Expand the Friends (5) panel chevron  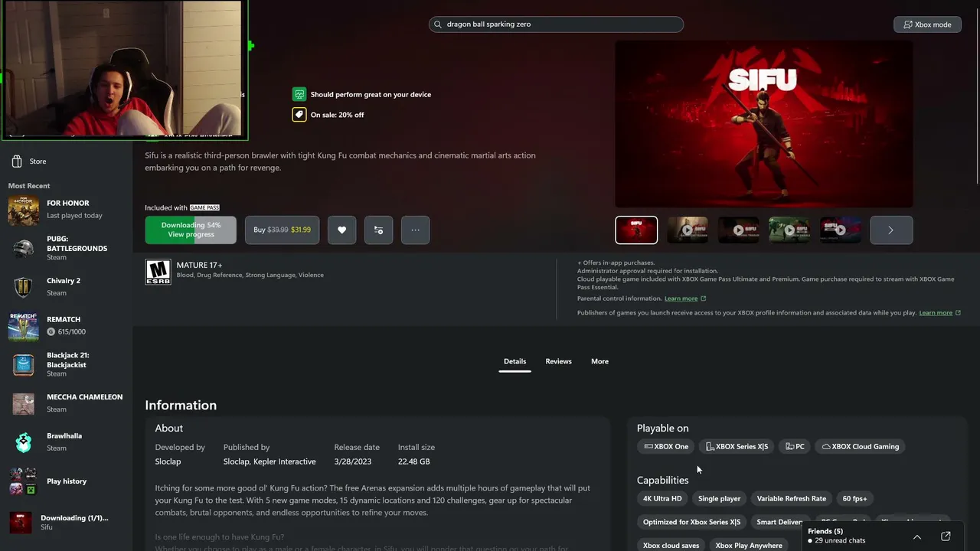pos(916,536)
